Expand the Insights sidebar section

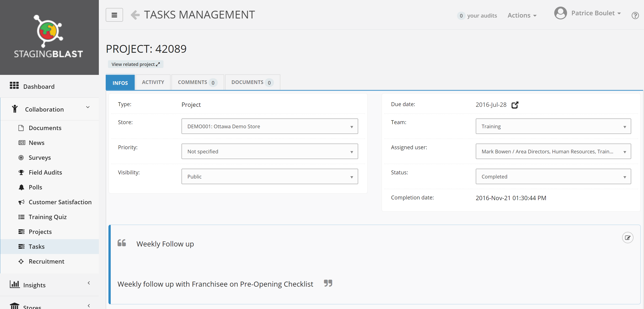pos(89,283)
